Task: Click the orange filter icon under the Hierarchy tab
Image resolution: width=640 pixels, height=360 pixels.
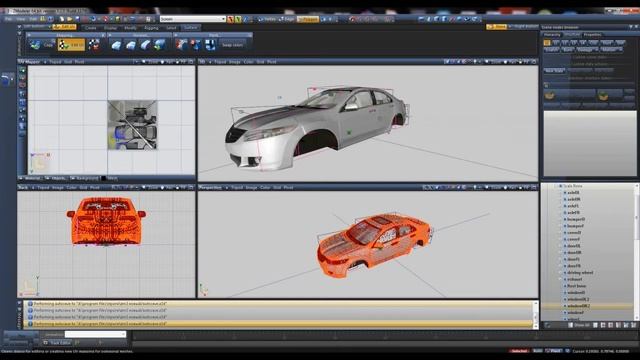Action: click(547, 42)
